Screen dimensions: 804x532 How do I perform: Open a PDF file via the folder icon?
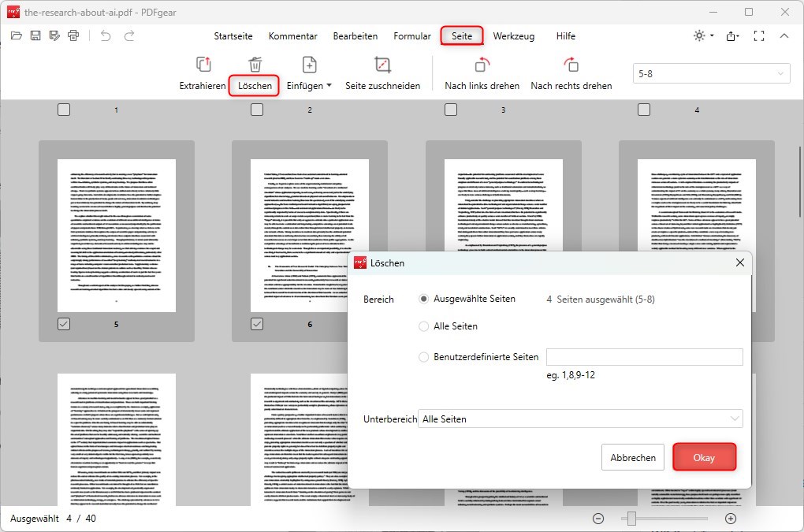16,35
